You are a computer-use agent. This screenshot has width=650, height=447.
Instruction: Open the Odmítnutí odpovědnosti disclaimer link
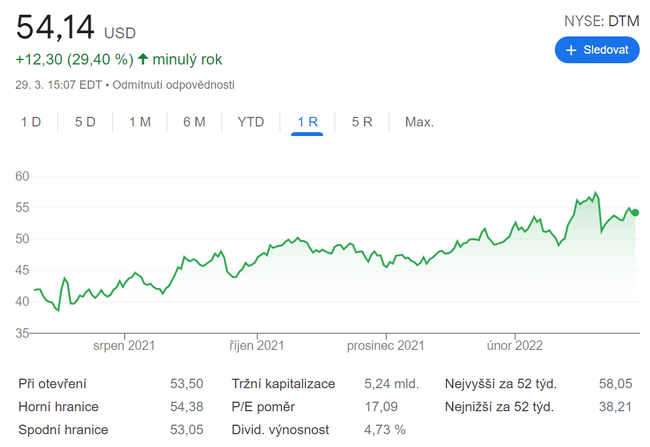click(x=174, y=84)
